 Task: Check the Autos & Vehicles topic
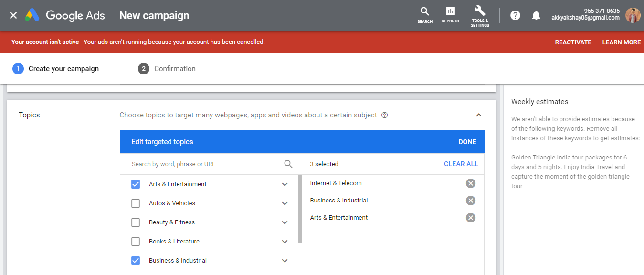coord(135,203)
